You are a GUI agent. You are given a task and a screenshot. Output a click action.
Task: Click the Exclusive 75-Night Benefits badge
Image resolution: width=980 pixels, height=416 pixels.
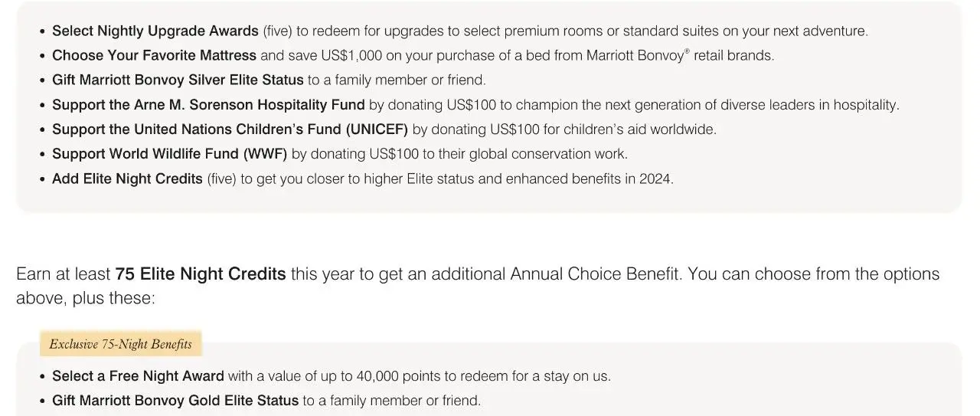pos(120,344)
